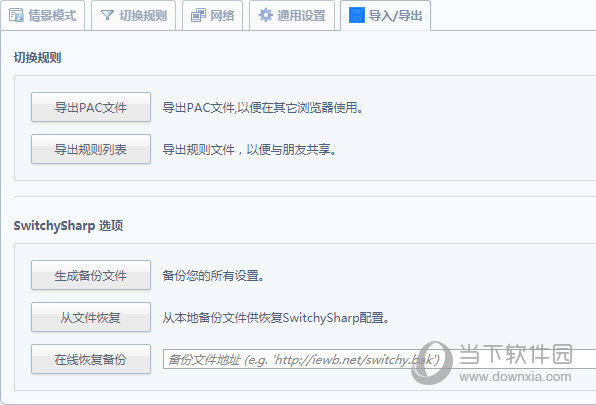The image size is (596, 405).
Task: Click the SwitchySharp 选项 section heading
Action: [68, 226]
